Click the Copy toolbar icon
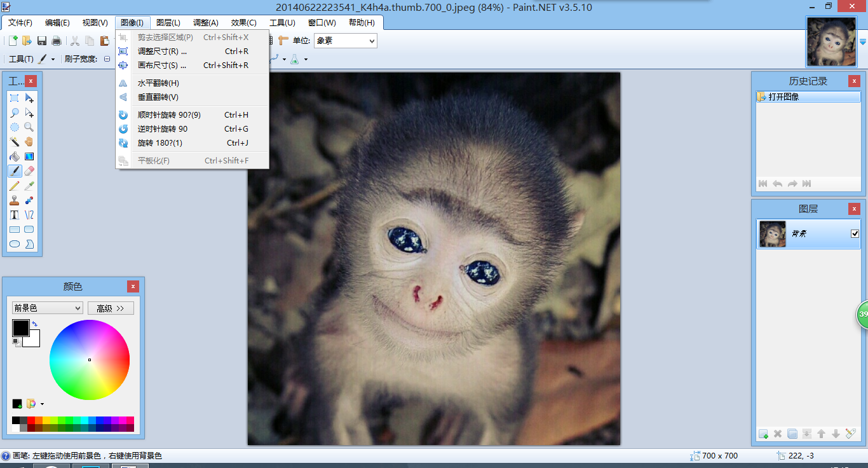Screen dimensions: 868x468 (90, 41)
